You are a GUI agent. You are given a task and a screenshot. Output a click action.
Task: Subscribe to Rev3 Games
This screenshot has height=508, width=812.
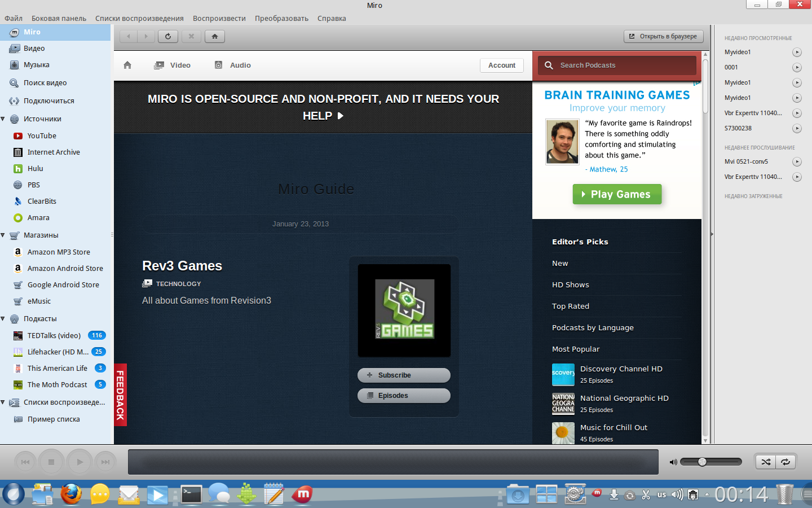404,375
